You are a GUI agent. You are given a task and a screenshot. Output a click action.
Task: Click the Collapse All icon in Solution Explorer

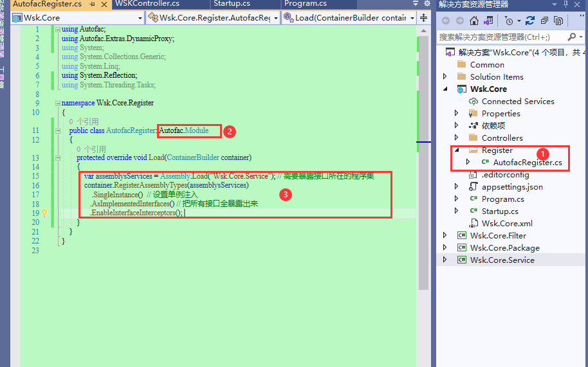(544, 21)
